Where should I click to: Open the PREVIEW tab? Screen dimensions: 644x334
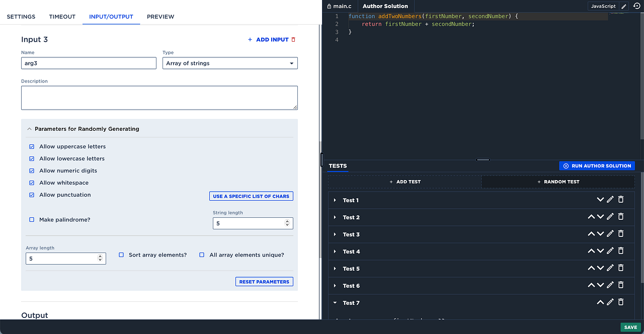(160, 17)
